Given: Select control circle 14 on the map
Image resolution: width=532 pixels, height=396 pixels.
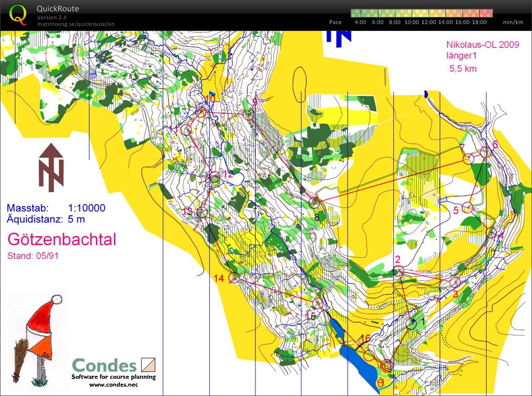Looking at the screenshot, I should click(x=234, y=278).
